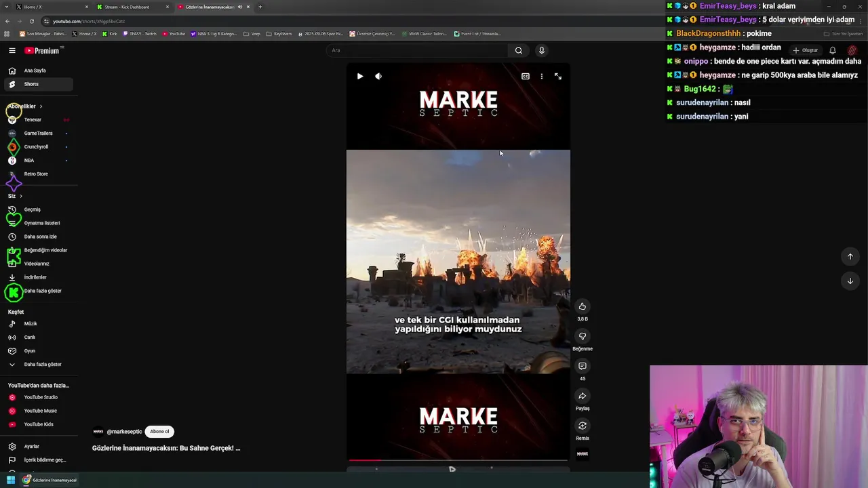This screenshot has width=868, height=488.
Task: Start voice search with microphone
Action: tap(541, 50)
